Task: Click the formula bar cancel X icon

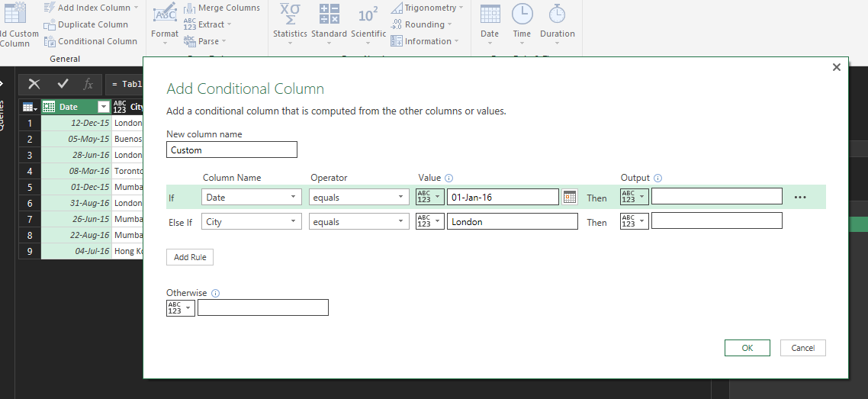Action: pos(34,84)
